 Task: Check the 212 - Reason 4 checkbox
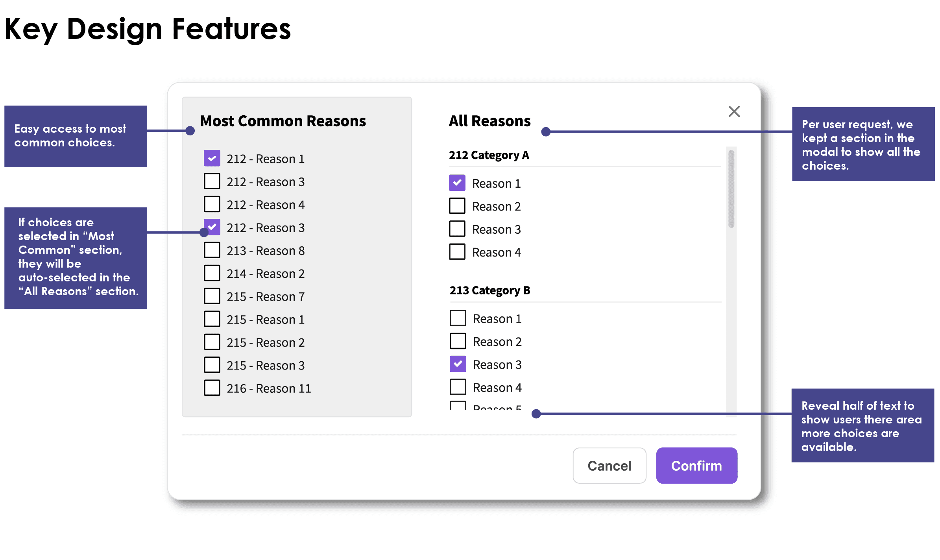pyautogui.click(x=212, y=204)
